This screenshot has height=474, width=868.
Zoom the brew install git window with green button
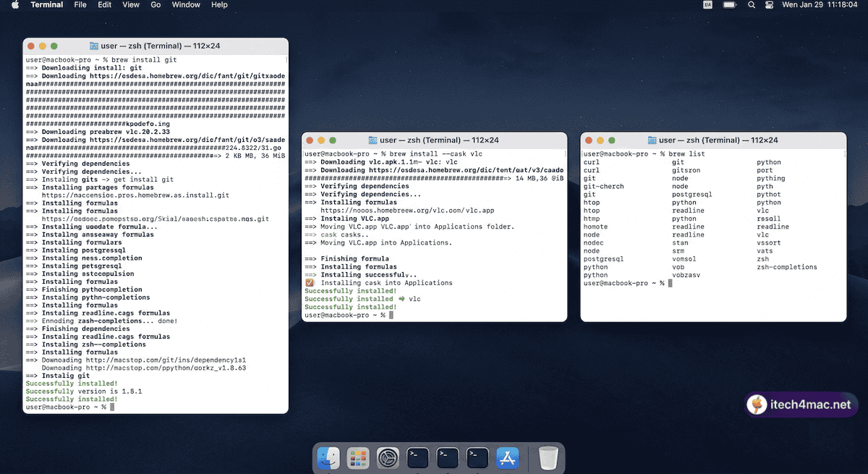54,46
